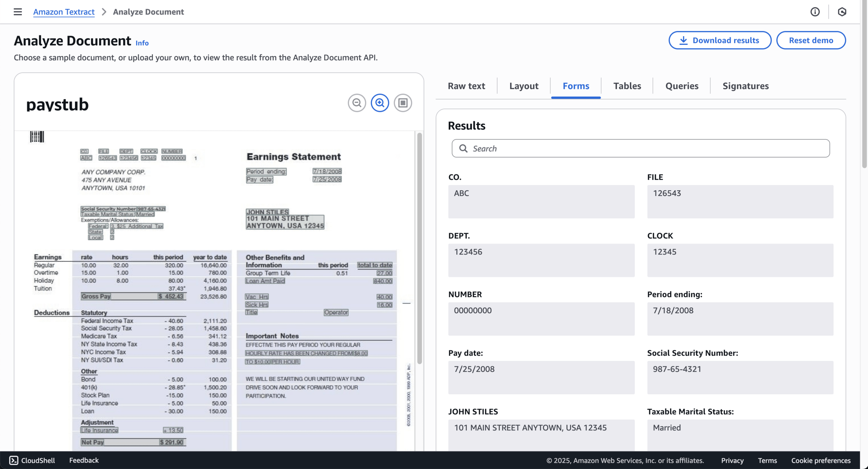This screenshot has height=469, width=868.
Task: Click the Reset demo button
Action: [811, 40]
